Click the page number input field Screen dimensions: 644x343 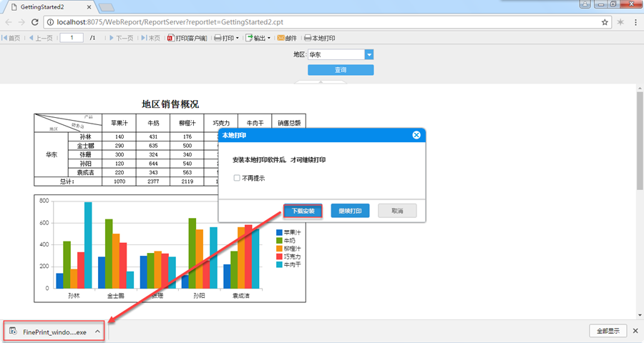click(72, 38)
